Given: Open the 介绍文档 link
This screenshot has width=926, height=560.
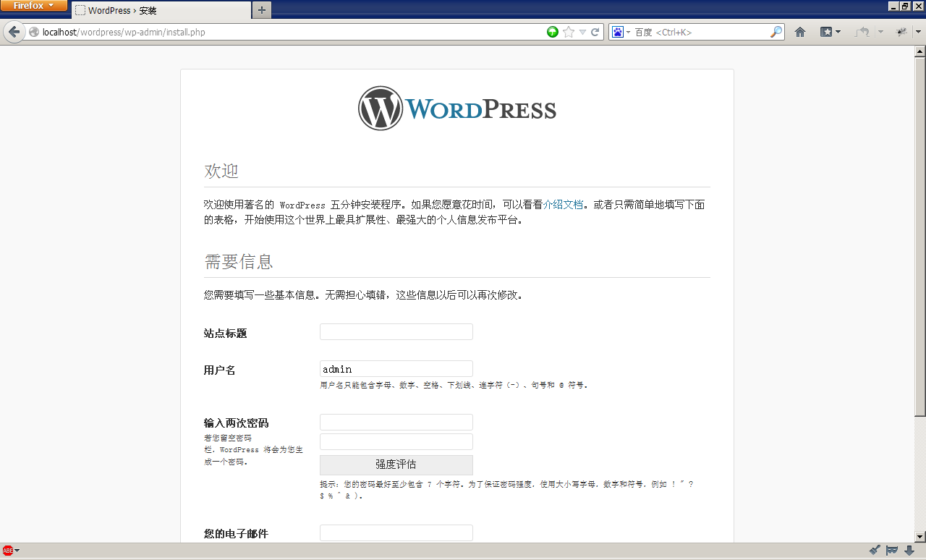Looking at the screenshot, I should pos(563,205).
